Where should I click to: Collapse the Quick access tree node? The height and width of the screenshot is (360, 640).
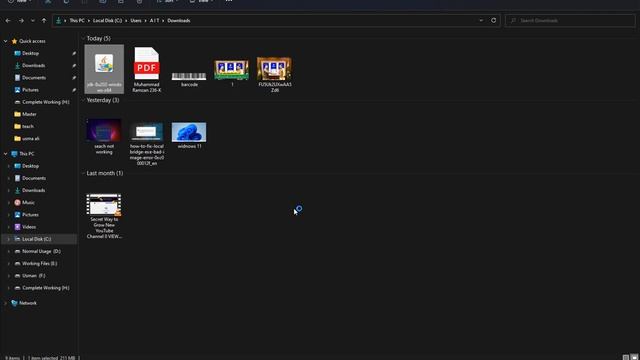click(6, 41)
